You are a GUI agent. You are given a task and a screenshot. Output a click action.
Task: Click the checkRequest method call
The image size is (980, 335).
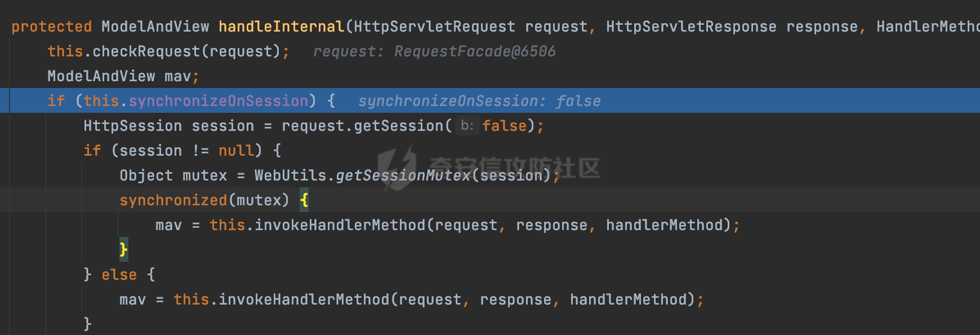tap(146, 51)
